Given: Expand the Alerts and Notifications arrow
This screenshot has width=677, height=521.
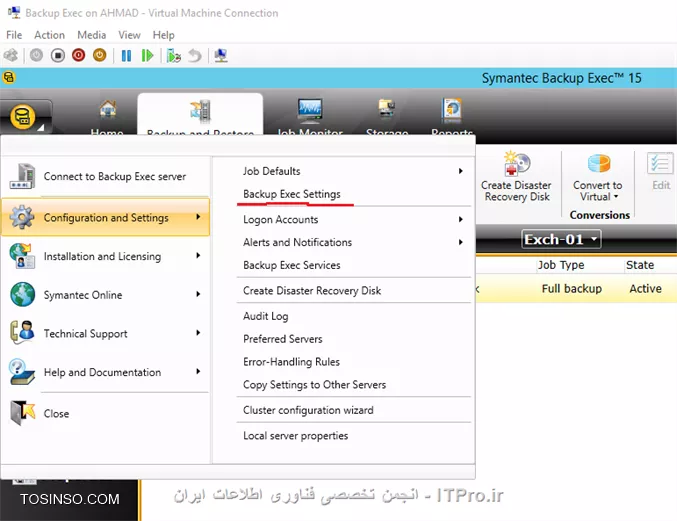Looking at the screenshot, I should [461, 242].
